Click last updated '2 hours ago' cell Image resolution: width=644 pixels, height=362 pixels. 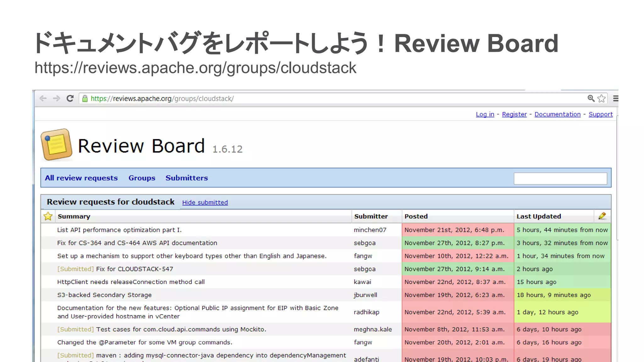(x=535, y=269)
